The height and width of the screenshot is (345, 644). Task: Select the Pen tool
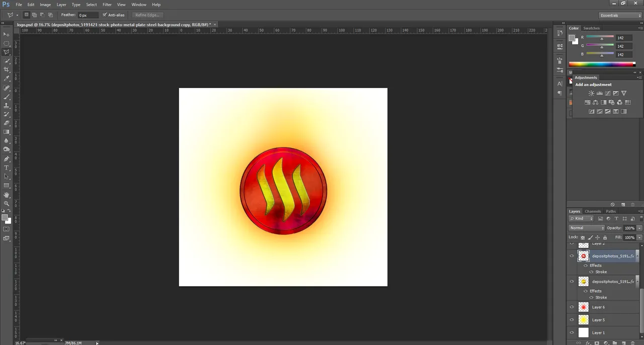click(x=7, y=159)
